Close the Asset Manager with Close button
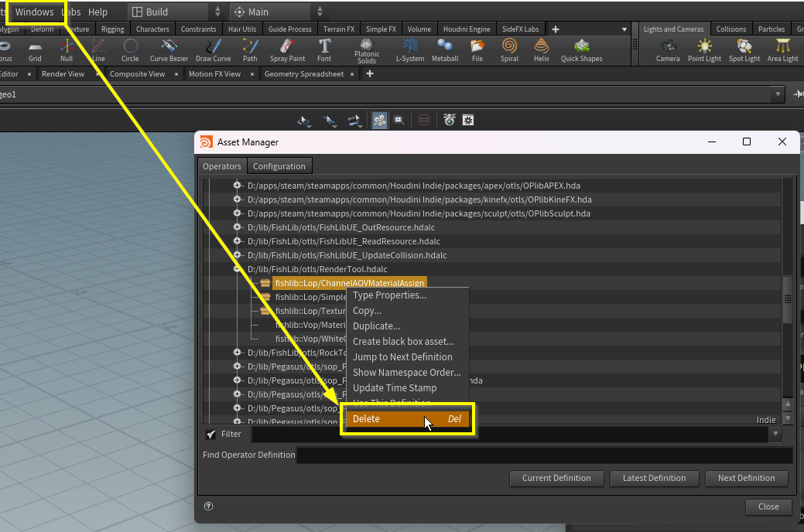The image size is (804, 532). coord(768,507)
